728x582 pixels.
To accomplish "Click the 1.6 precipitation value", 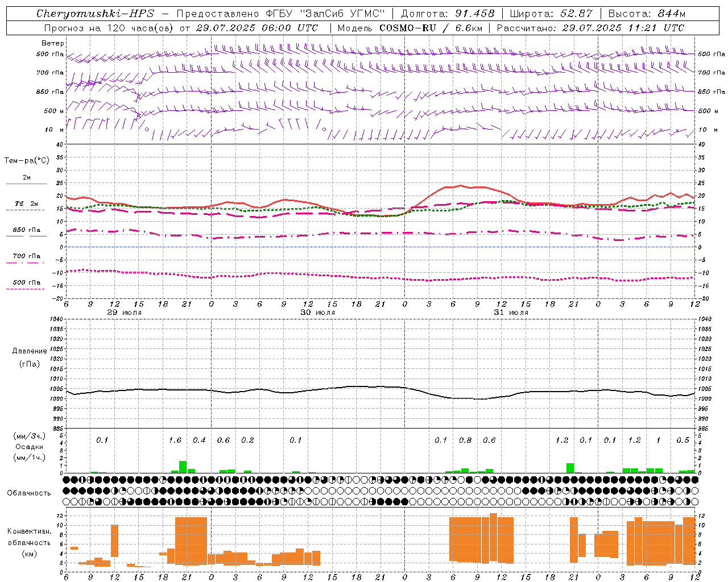I will [175, 440].
